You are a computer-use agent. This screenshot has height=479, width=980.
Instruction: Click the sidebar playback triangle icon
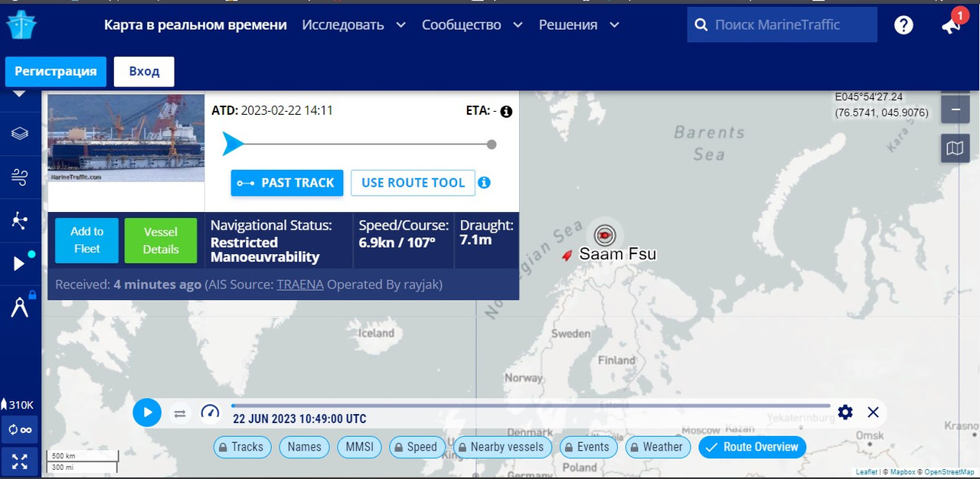tap(20, 264)
